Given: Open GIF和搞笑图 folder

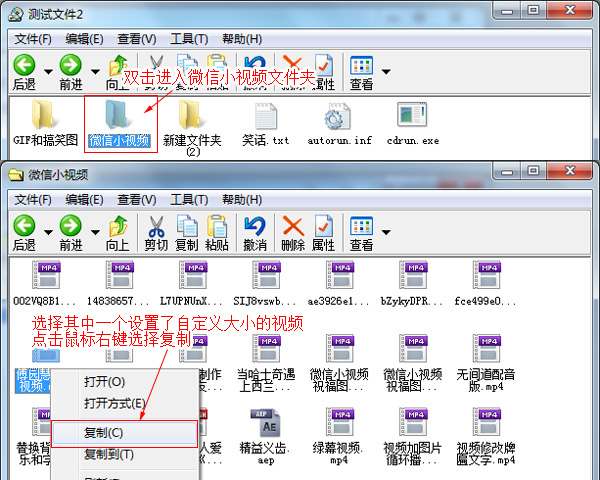Looking at the screenshot, I should pyautogui.click(x=45, y=124).
